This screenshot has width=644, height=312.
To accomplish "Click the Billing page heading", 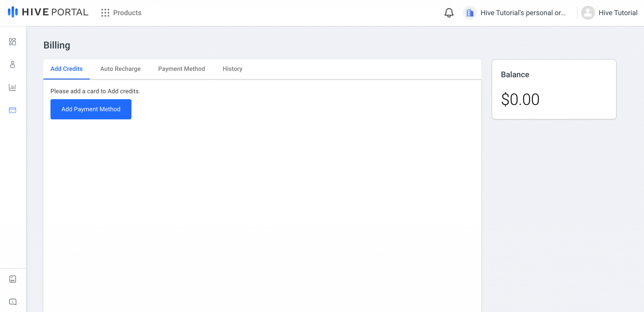I will (57, 45).
